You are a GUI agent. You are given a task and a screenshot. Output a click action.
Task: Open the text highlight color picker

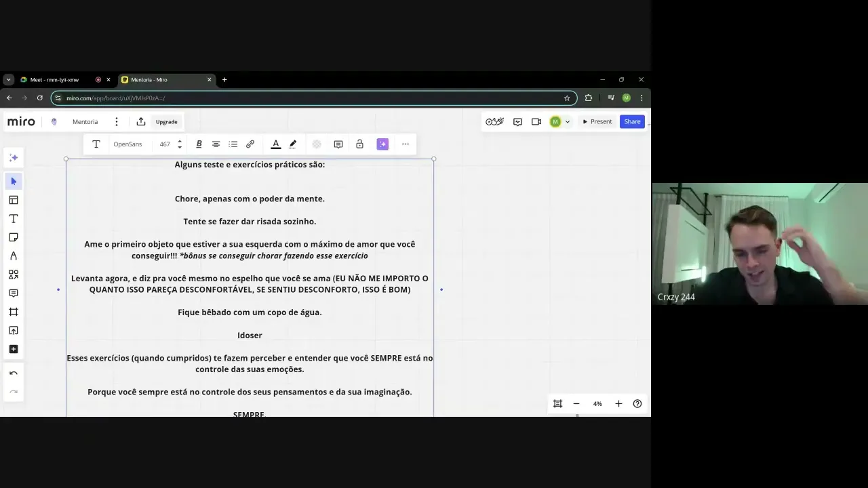293,144
